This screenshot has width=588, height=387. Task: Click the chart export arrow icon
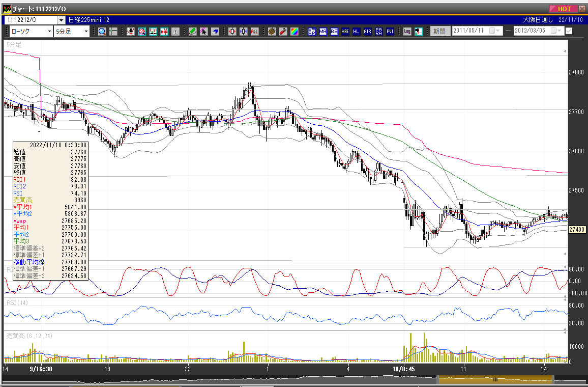pos(419,32)
